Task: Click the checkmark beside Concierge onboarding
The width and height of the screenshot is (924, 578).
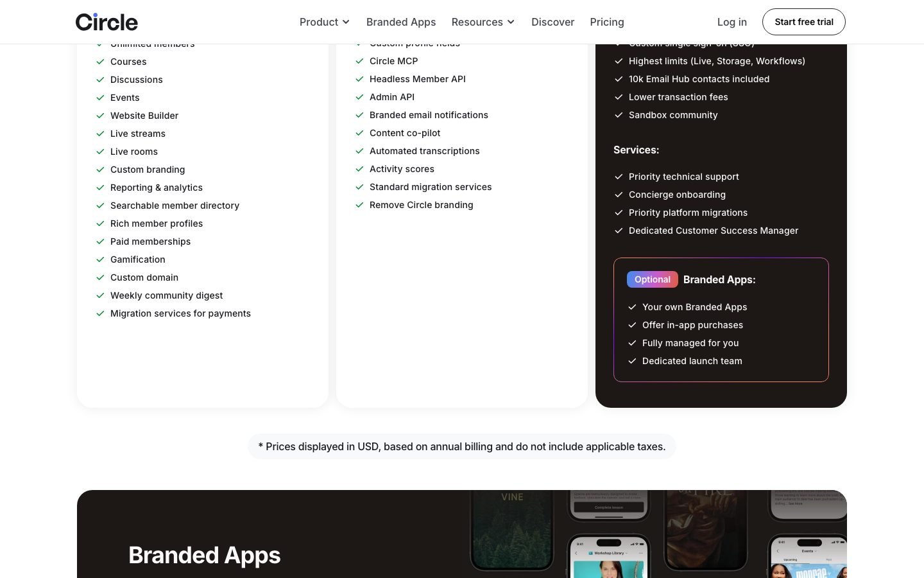Action: pyautogui.click(x=619, y=195)
